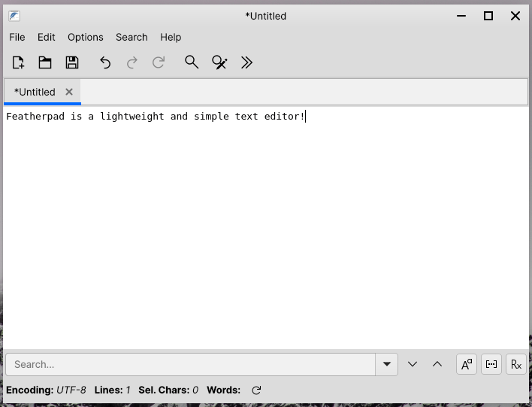The image size is (532, 407).
Task: Open a file with the folder icon
Action: (x=45, y=62)
